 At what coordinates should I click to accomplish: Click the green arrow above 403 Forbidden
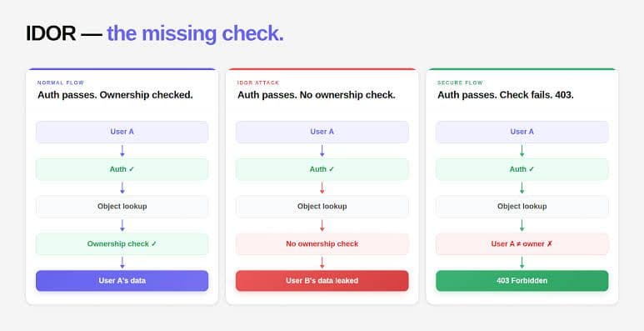[522, 263]
